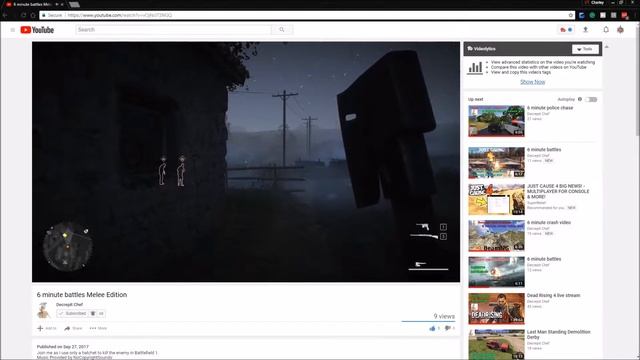Go back with the browser back arrow
640x360 pixels.
[5, 15]
